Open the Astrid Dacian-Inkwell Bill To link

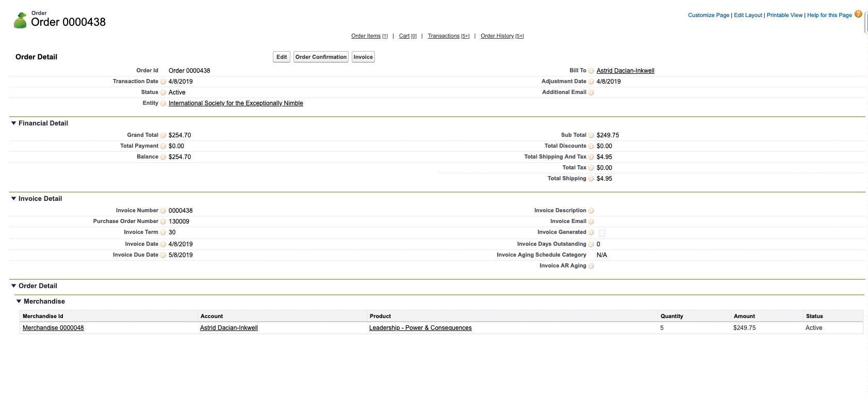[x=625, y=71]
